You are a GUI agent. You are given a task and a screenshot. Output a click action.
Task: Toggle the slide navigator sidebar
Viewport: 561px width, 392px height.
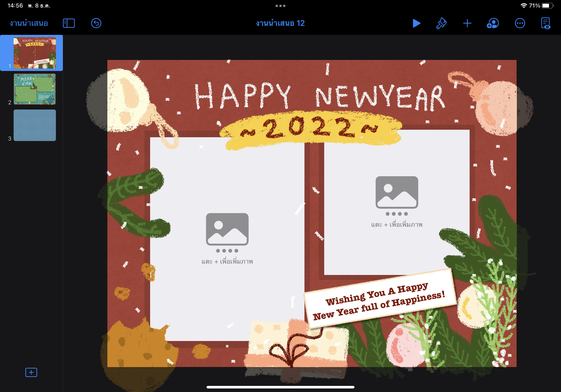(69, 23)
